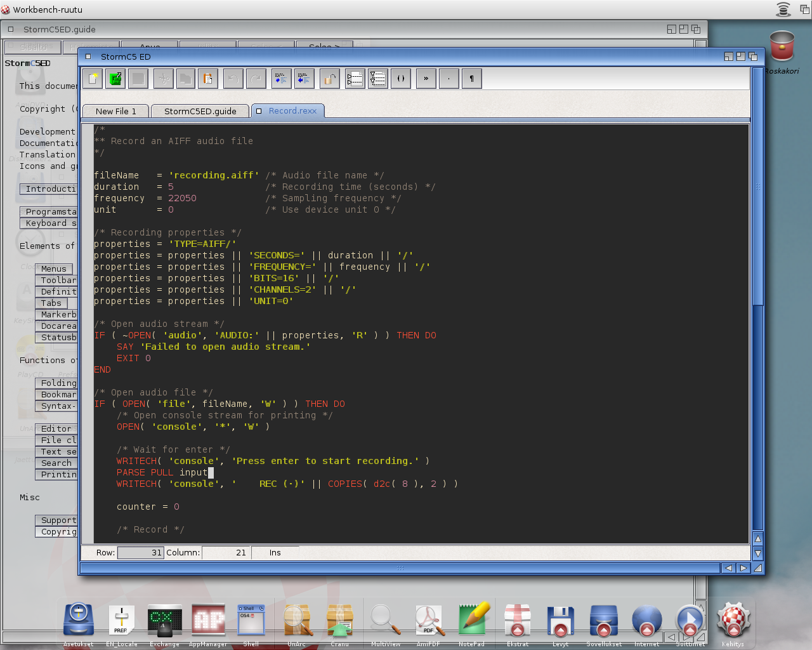
Task: Launch MultiView from the dock
Action: coord(385,620)
